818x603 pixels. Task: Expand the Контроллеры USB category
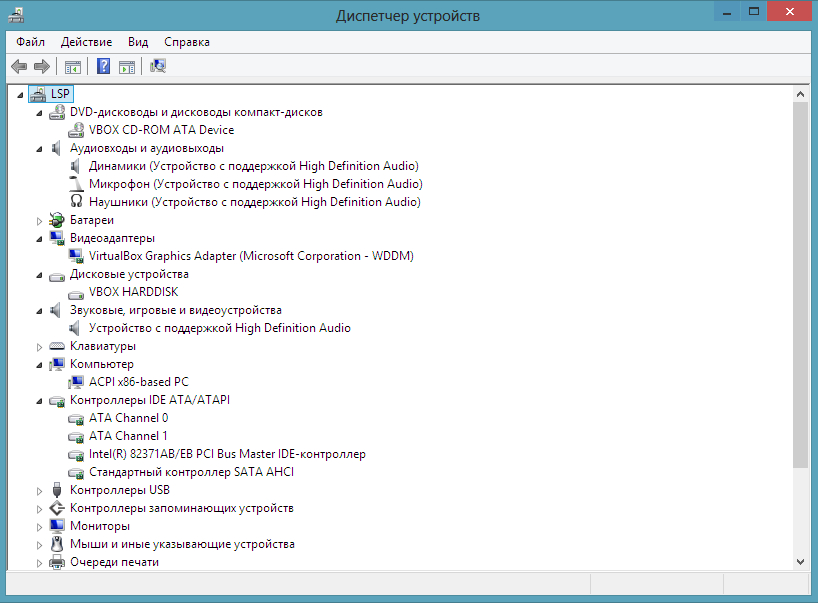coord(40,491)
